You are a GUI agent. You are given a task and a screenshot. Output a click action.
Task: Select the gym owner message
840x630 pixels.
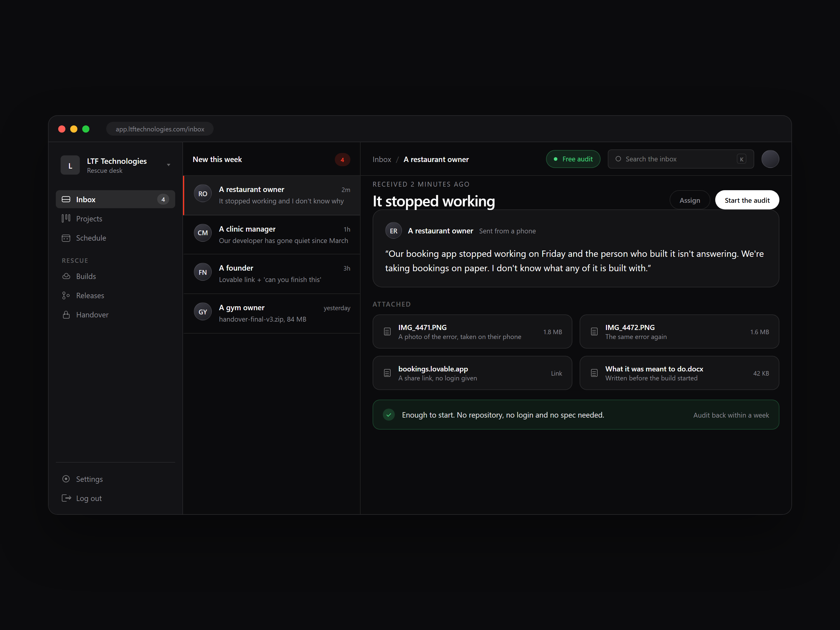pos(272,313)
